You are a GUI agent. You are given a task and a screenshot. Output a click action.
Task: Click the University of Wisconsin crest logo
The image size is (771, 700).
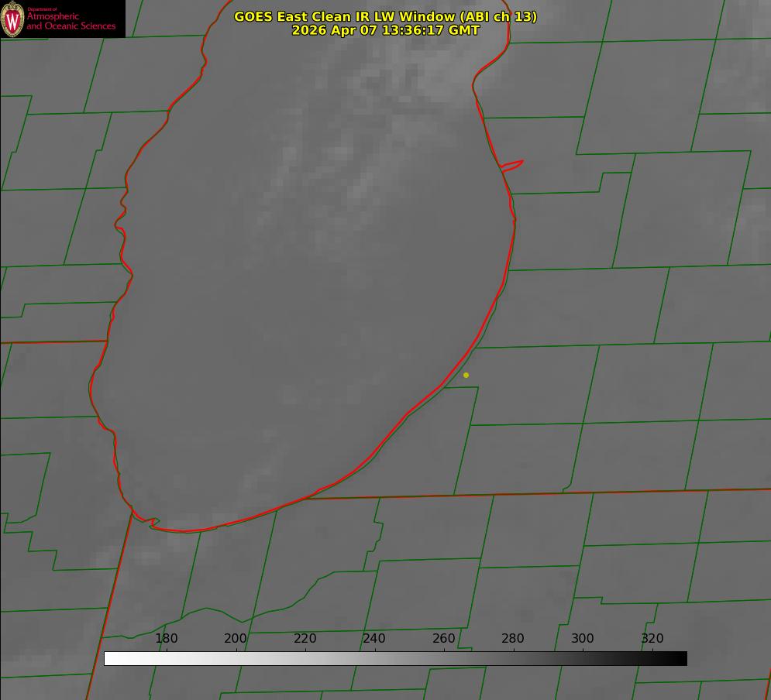click(x=12, y=19)
